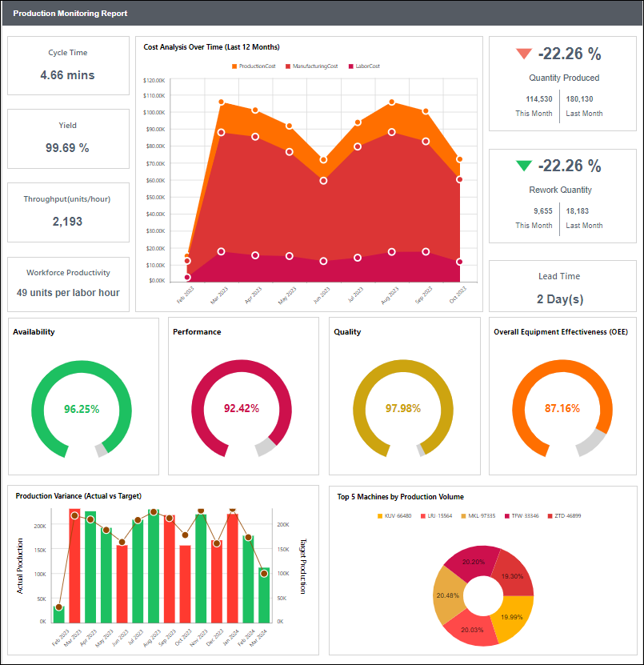Click the Workforce Productivity card label
This screenshot has height=665, width=644.
[x=68, y=273]
